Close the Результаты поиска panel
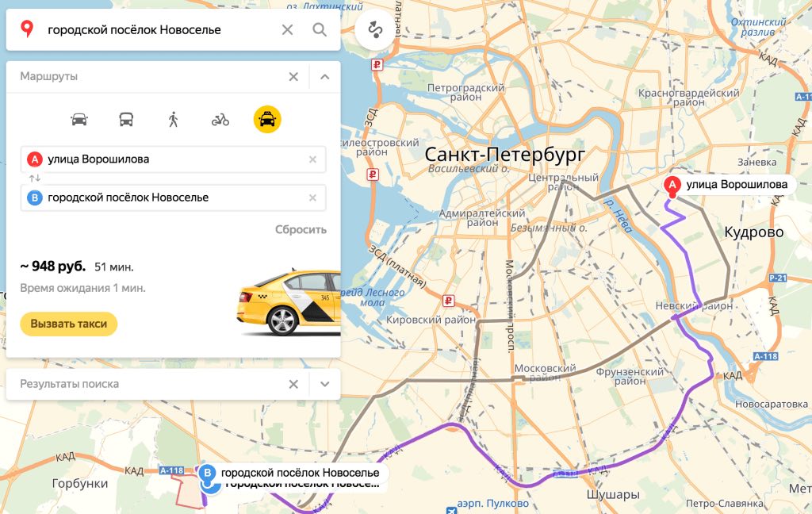 [293, 385]
